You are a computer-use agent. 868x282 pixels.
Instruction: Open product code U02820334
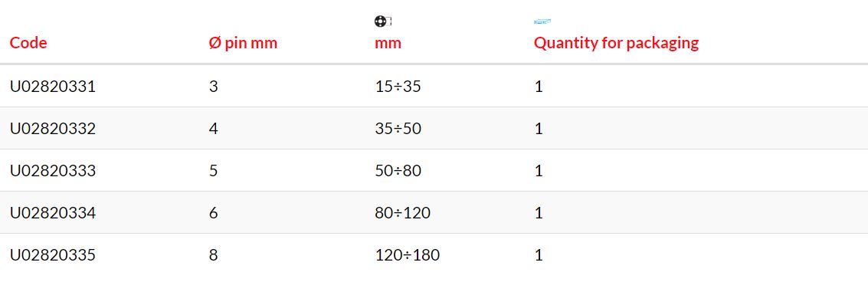point(53,213)
